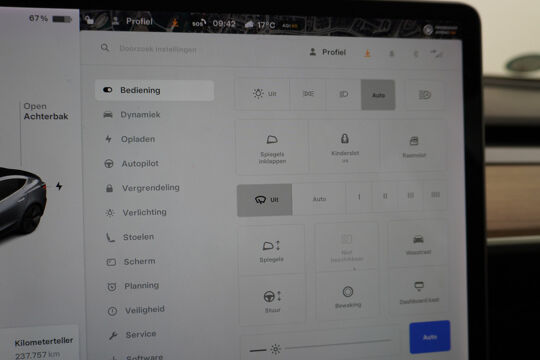Select wiper Auto mode

coord(319,199)
